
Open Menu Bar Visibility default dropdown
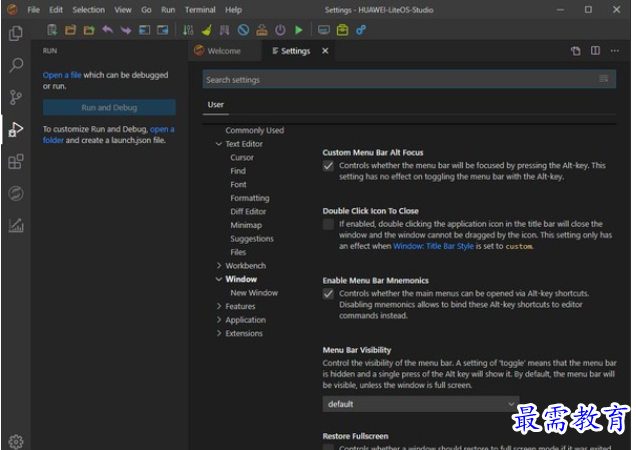pos(421,404)
